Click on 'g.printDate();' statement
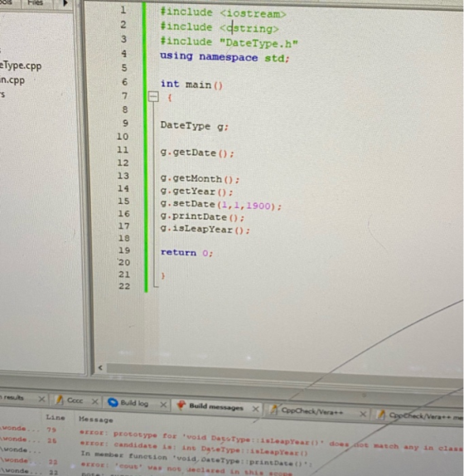 coord(202,216)
